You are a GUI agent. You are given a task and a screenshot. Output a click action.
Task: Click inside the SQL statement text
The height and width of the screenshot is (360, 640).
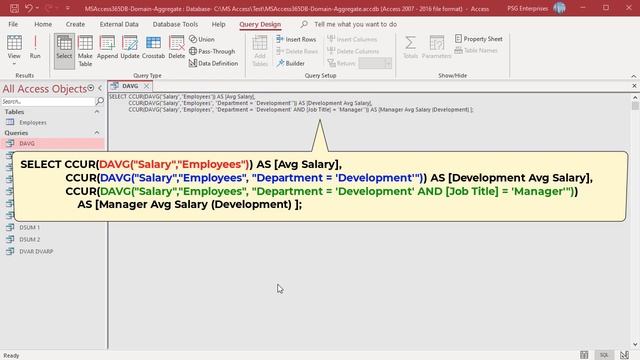pos(291,103)
